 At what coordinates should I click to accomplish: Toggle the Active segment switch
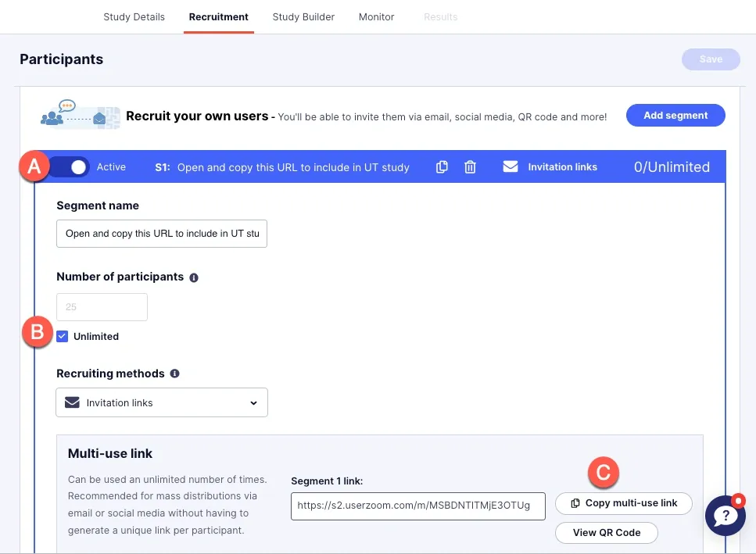point(71,167)
